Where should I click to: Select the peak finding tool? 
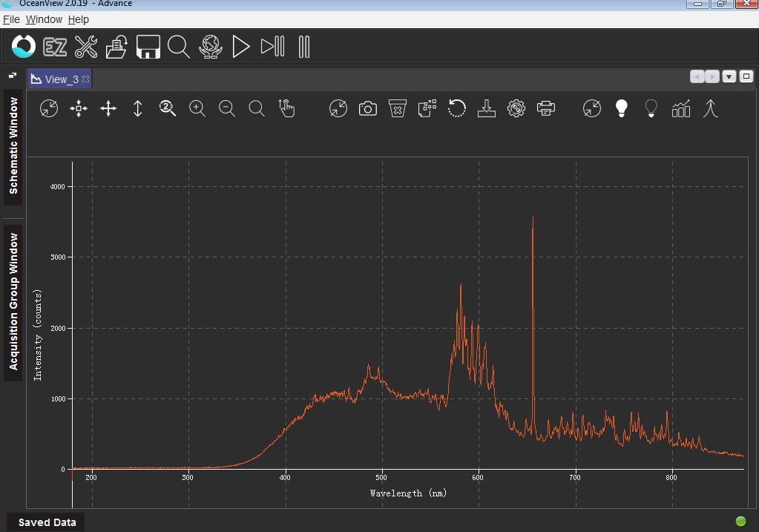coord(710,108)
